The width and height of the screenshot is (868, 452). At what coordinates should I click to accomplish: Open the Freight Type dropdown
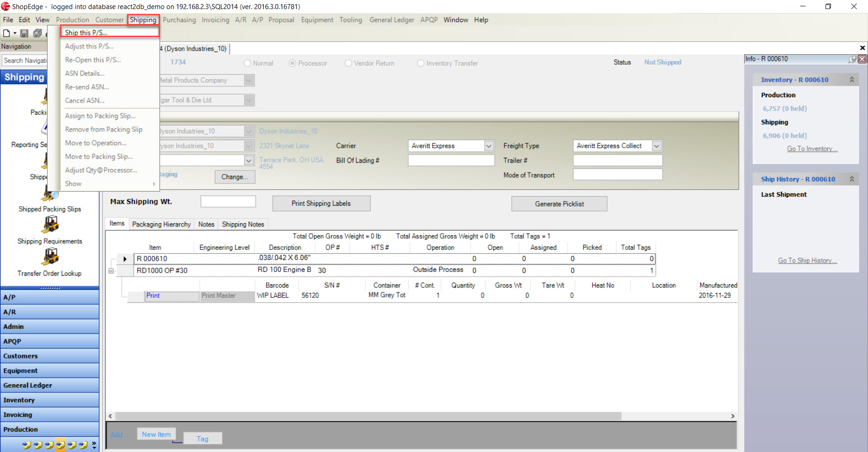point(657,146)
